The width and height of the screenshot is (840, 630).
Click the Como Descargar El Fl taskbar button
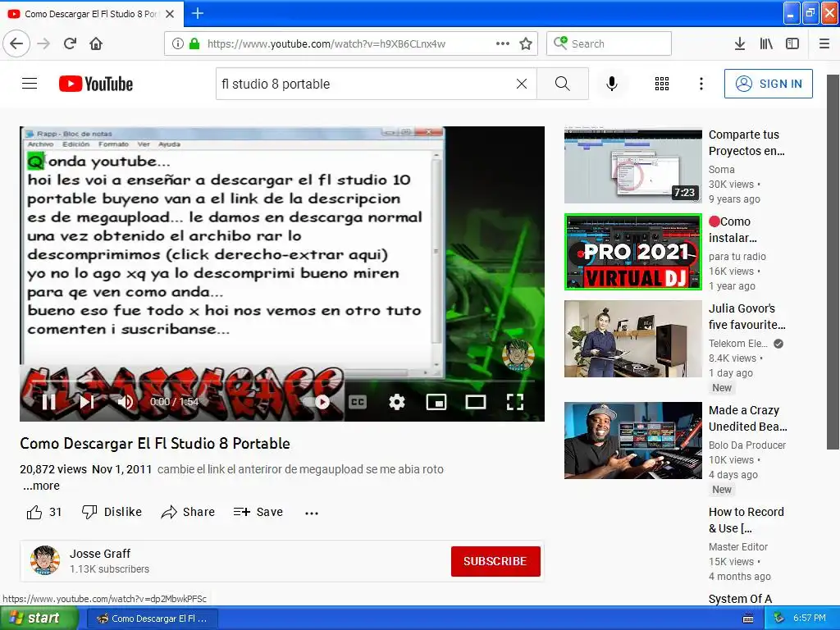153,619
